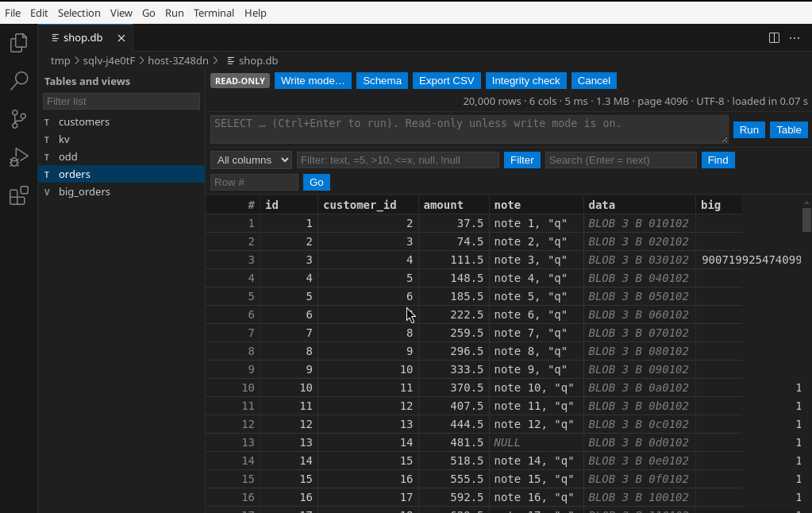Click the id column header

(288, 205)
